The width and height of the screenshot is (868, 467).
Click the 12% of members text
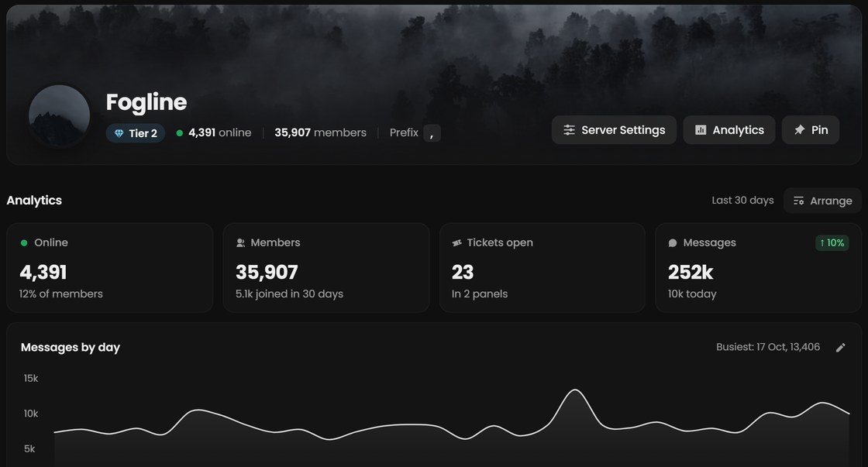coord(61,294)
